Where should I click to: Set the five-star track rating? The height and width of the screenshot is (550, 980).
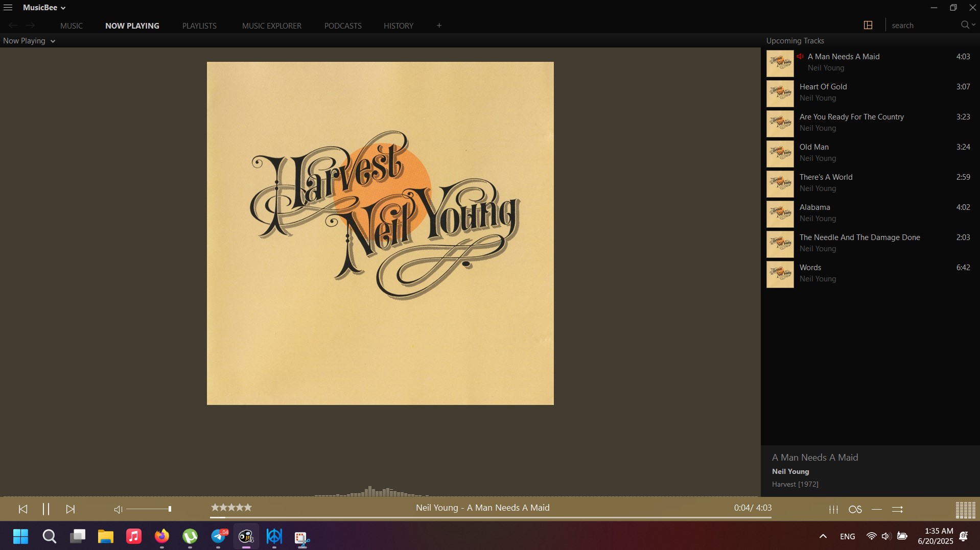click(x=231, y=508)
